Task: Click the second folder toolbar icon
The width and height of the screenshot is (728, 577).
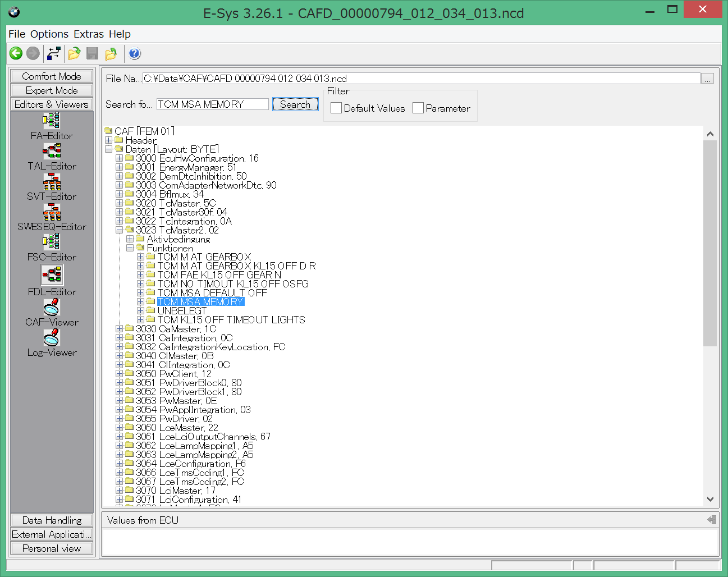Action: (111, 53)
